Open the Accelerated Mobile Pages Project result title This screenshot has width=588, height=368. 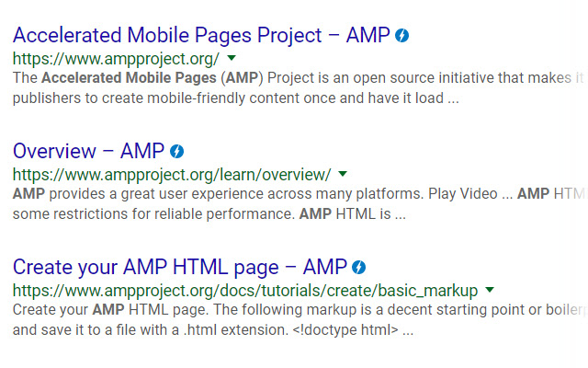[x=201, y=35]
